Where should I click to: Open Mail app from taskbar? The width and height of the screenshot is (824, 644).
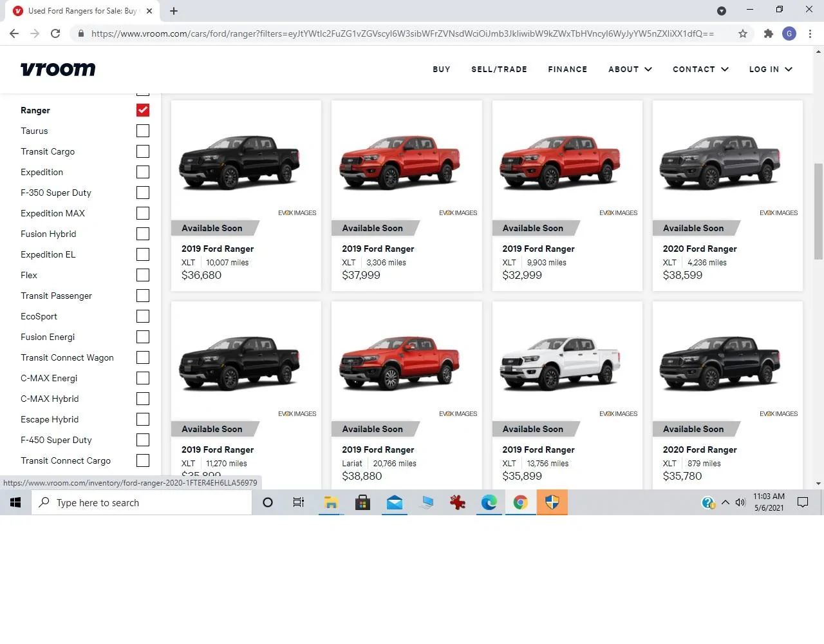click(x=395, y=502)
